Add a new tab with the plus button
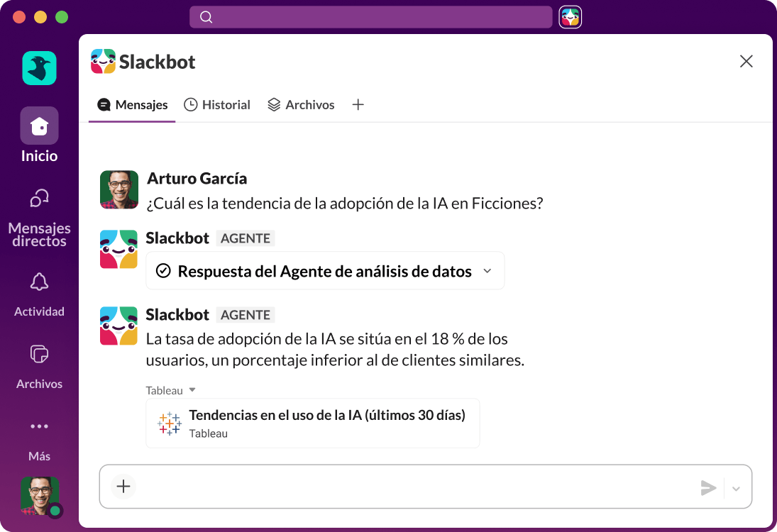This screenshot has height=532, width=777. [358, 104]
